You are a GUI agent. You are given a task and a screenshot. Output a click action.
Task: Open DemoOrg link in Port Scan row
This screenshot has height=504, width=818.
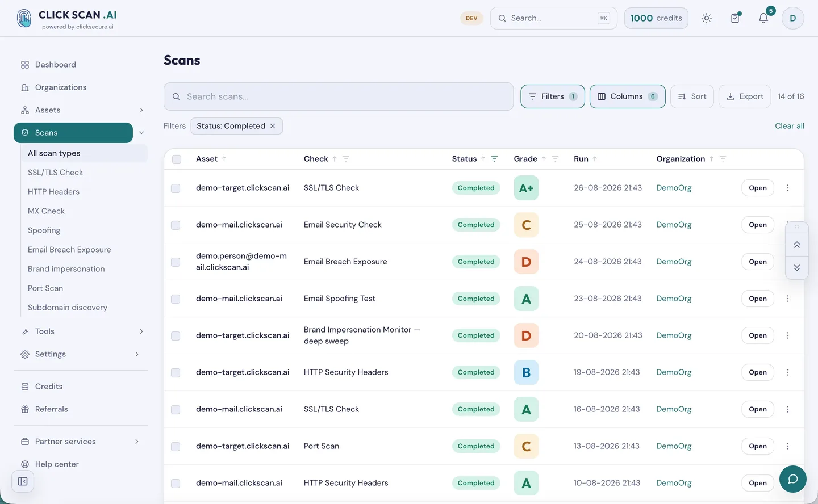click(x=674, y=446)
